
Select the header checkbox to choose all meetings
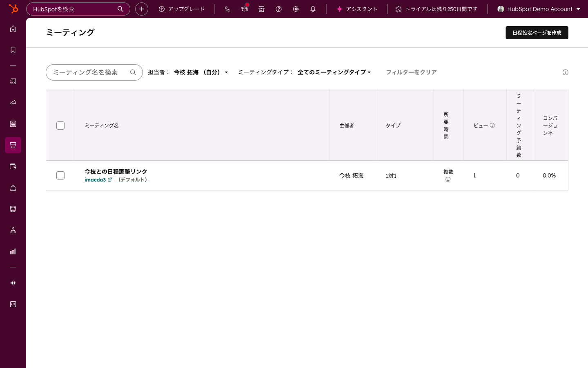(60, 126)
